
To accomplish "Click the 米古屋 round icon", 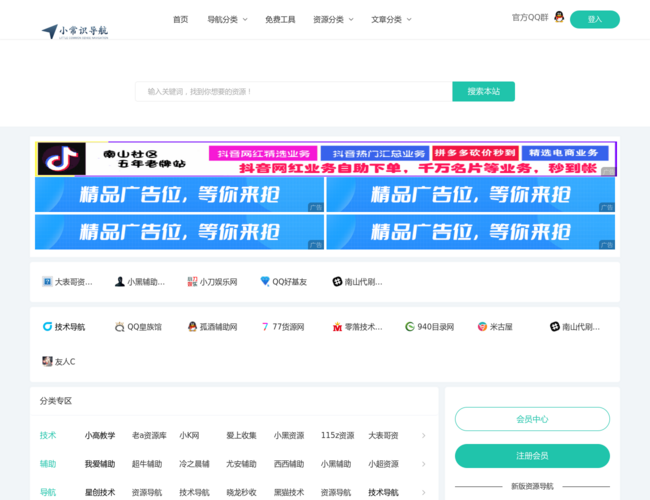I will (x=482, y=327).
